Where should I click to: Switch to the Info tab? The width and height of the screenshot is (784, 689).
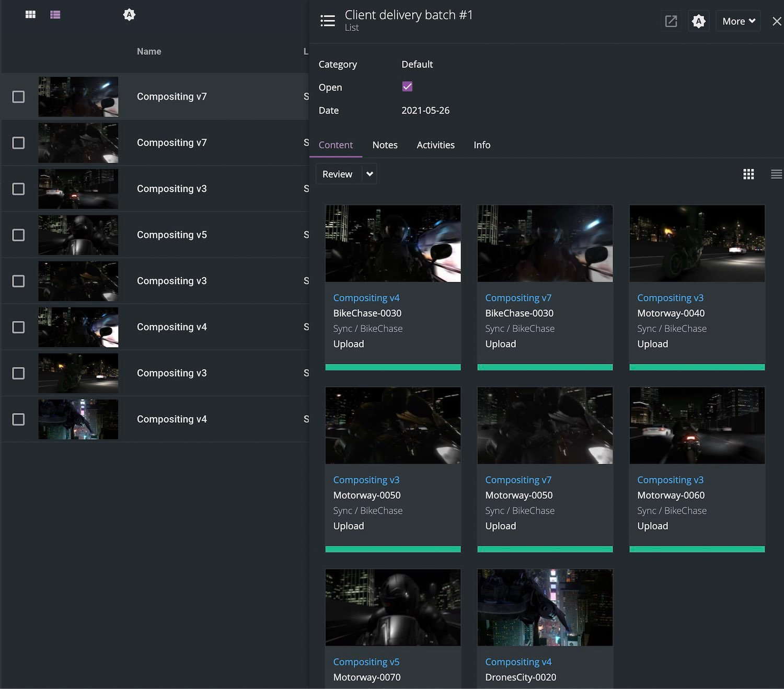(x=482, y=145)
